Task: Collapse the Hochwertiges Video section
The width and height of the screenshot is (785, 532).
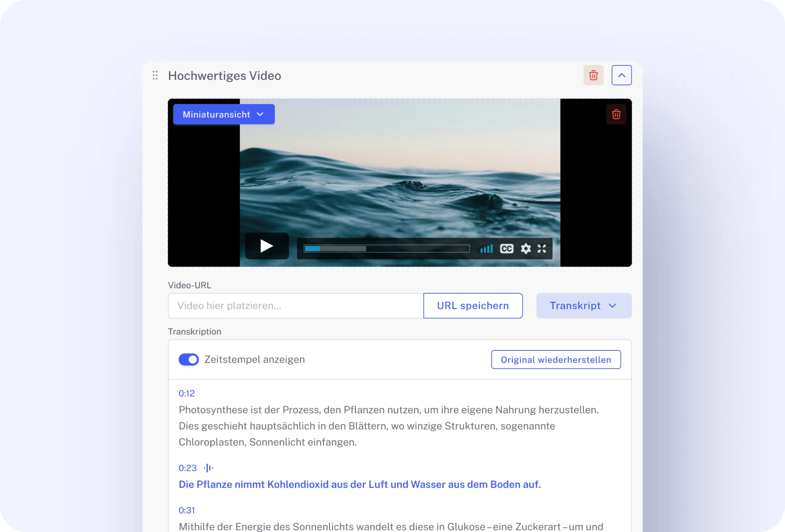Action: 621,75
